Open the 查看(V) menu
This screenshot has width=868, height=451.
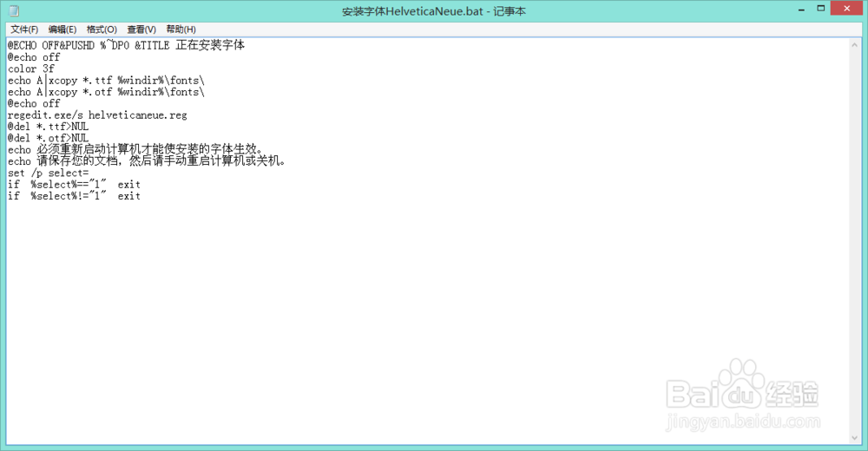tap(141, 29)
